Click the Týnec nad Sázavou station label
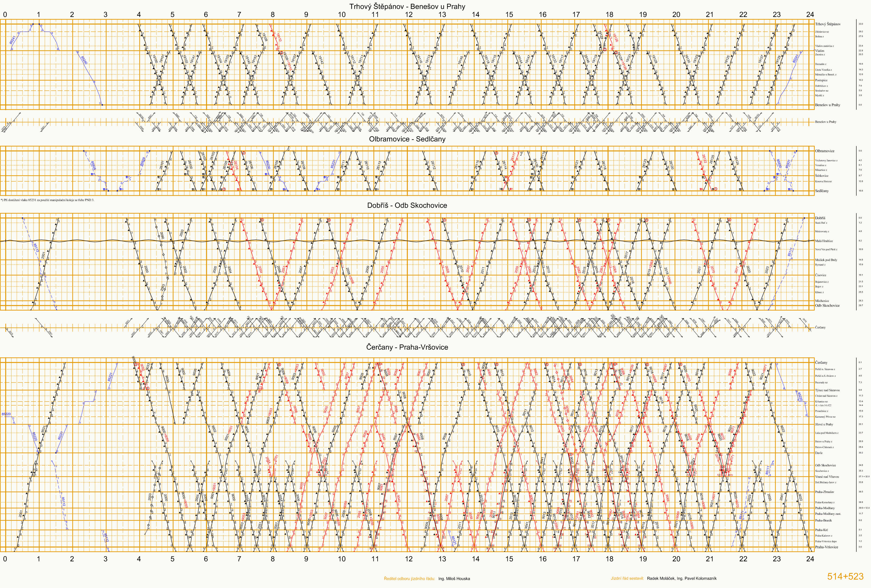The image size is (871, 588). (827, 390)
